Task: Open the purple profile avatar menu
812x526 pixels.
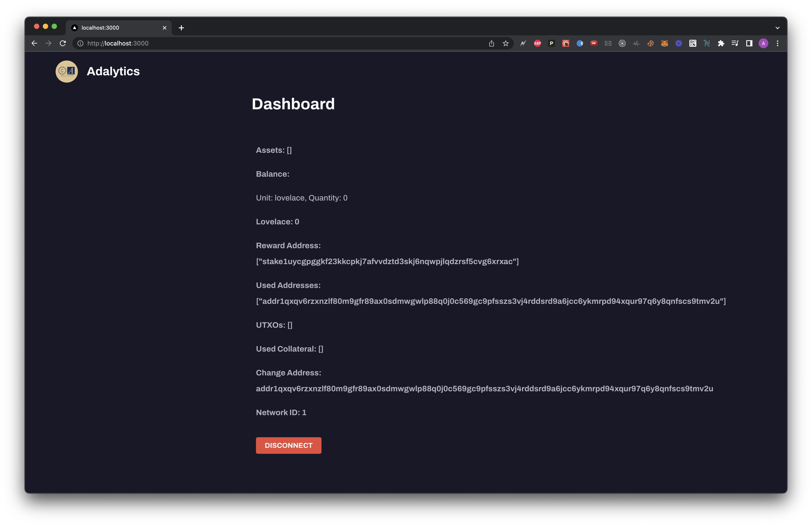Action: (x=763, y=43)
